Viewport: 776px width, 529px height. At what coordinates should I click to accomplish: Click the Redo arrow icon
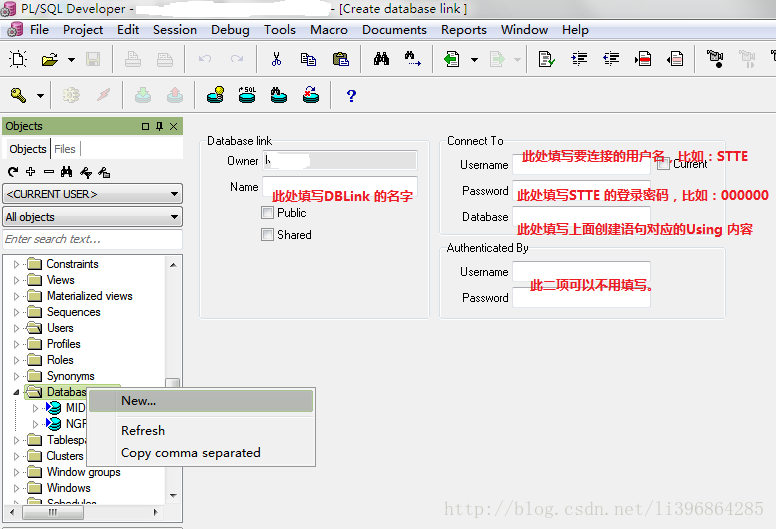(237, 59)
